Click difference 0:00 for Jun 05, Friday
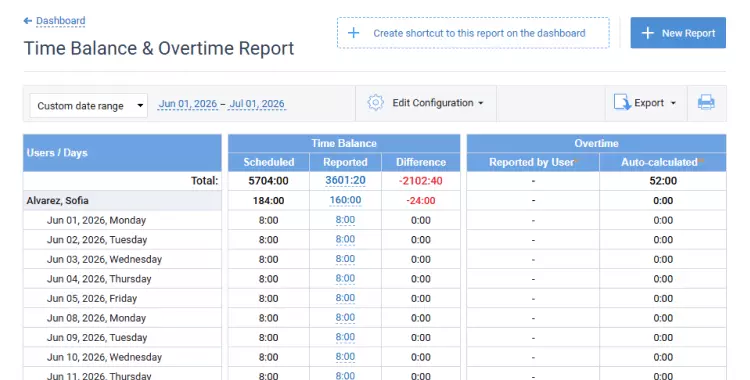The image size is (750, 380). click(x=421, y=299)
